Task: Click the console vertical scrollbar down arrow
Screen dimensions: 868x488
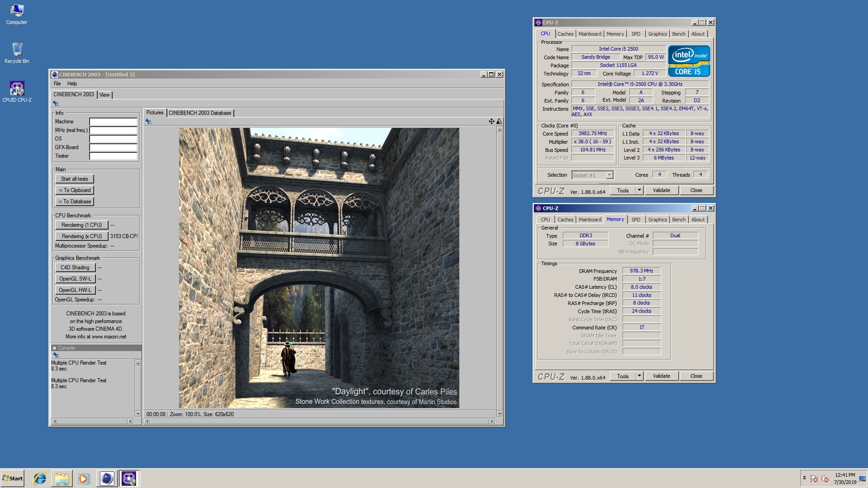Action: click(138, 413)
